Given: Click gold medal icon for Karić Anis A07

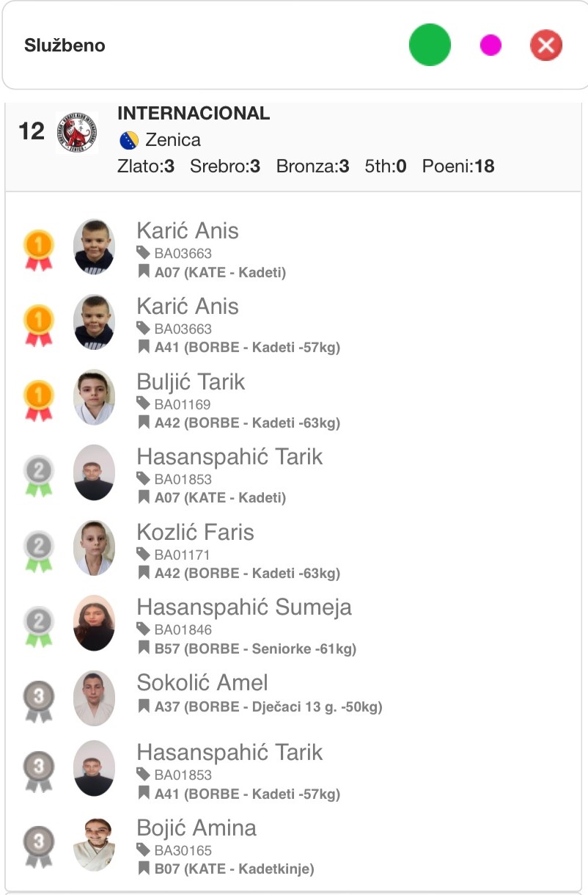Looking at the screenshot, I should 39,249.
